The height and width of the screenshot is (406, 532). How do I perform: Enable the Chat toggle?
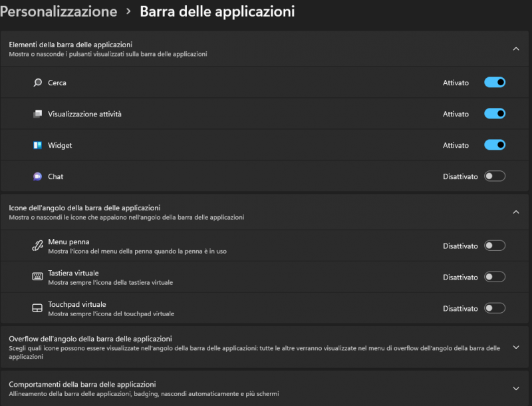tap(495, 176)
